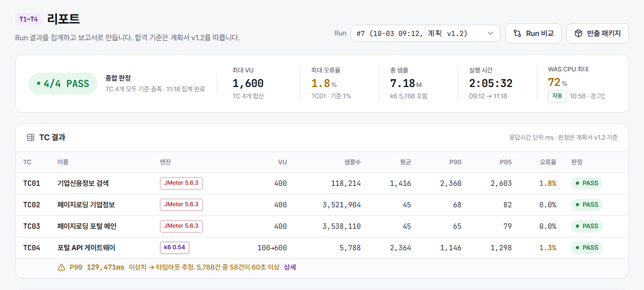Click JMeter 5.6.3 tag in TC01 row
This screenshot has width=644, height=290.
click(x=181, y=183)
